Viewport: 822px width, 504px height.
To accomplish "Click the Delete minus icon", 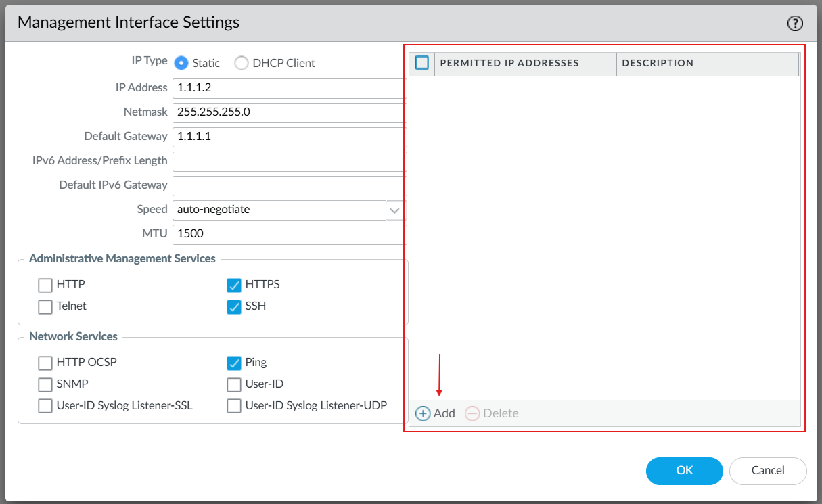I will pyautogui.click(x=473, y=413).
